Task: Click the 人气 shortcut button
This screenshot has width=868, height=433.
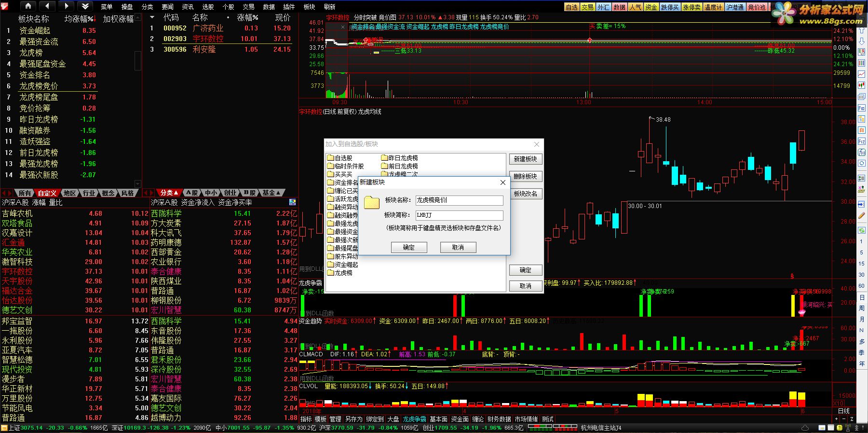Action: click(x=636, y=7)
